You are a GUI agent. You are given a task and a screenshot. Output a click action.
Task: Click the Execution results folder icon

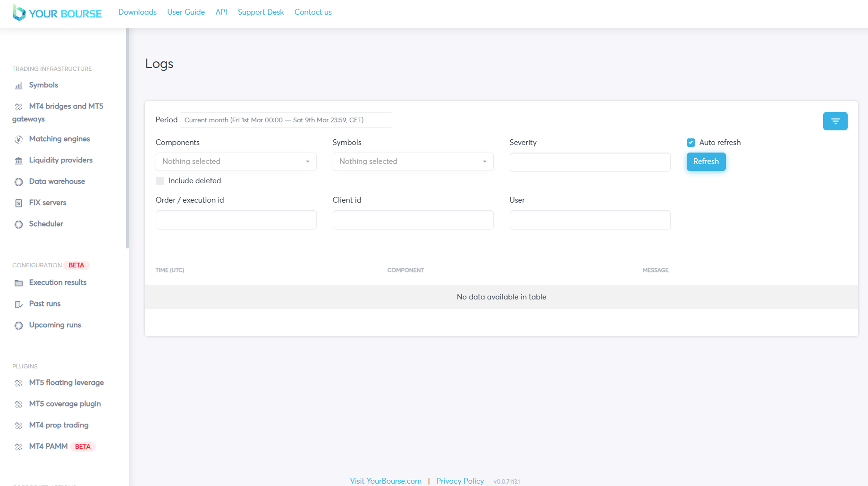pos(18,283)
